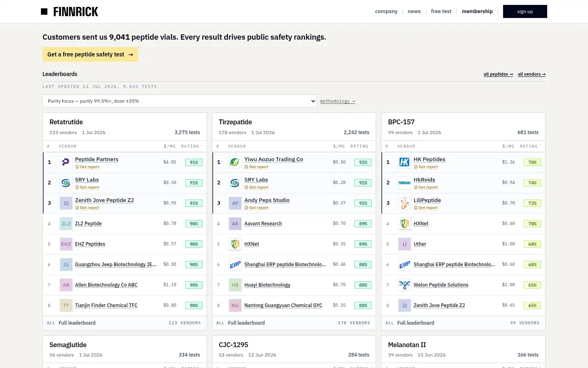This screenshot has width=588, height=368.
Task: Click the 78% rating badge for HK Peptides
Action: pyautogui.click(x=532, y=162)
